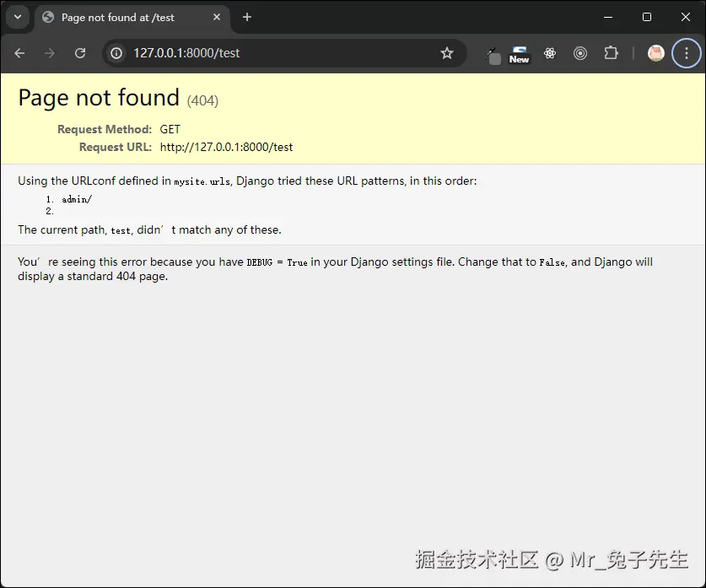Open the tab search chevron
The image size is (706, 588).
pos(18,17)
